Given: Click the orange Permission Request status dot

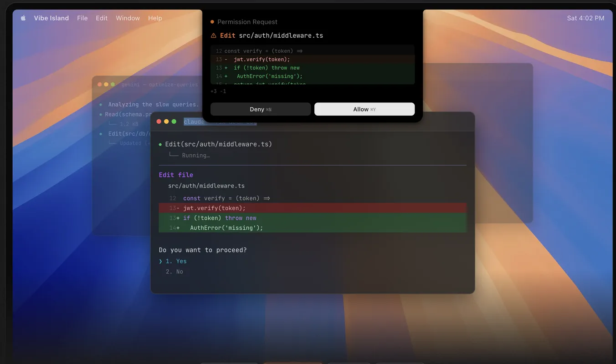Looking at the screenshot, I should [x=212, y=22].
